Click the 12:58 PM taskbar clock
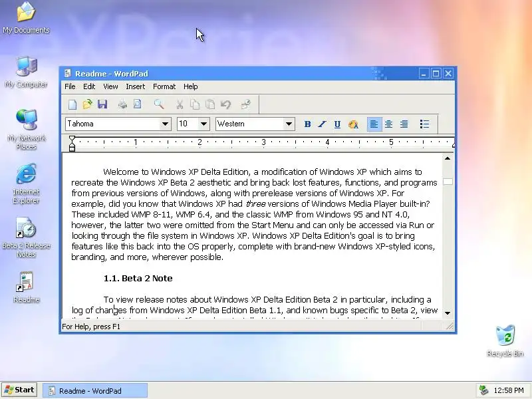532x399 pixels. [509, 390]
